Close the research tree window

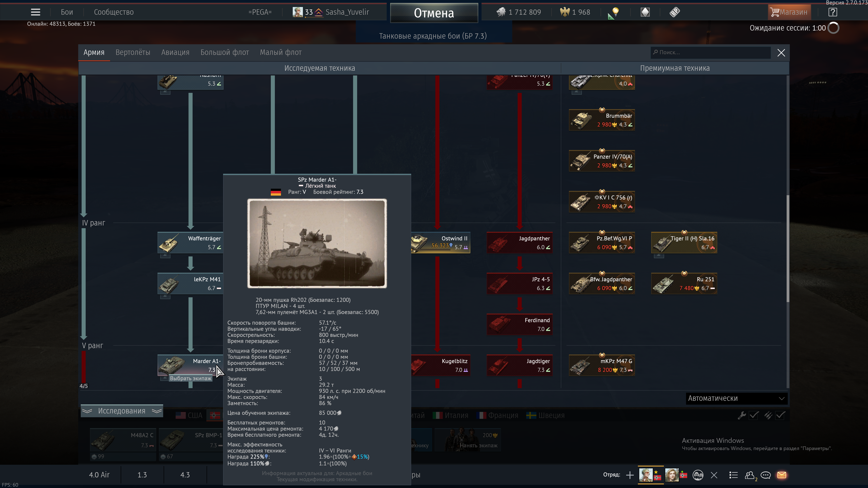(x=781, y=53)
